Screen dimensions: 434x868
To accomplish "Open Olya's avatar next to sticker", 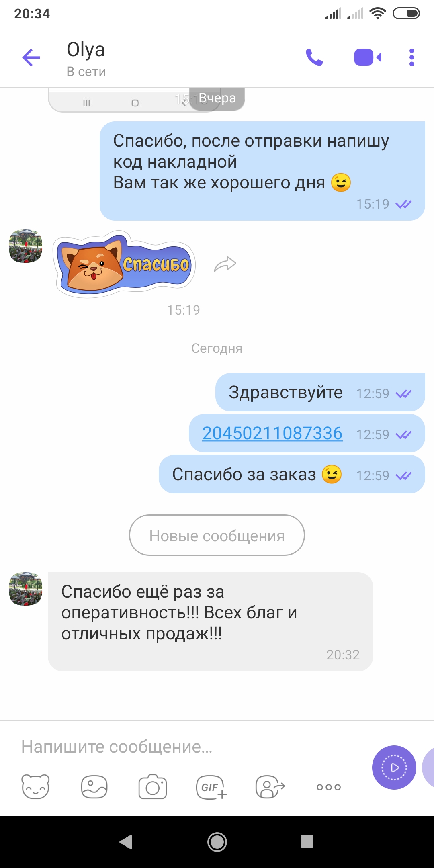I will (26, 246).
